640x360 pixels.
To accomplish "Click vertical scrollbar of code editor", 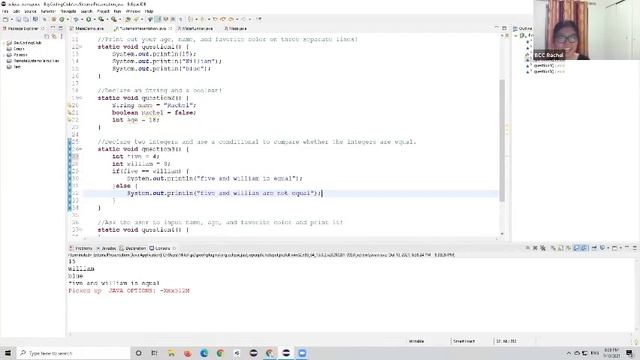I will tap(502, 139).
